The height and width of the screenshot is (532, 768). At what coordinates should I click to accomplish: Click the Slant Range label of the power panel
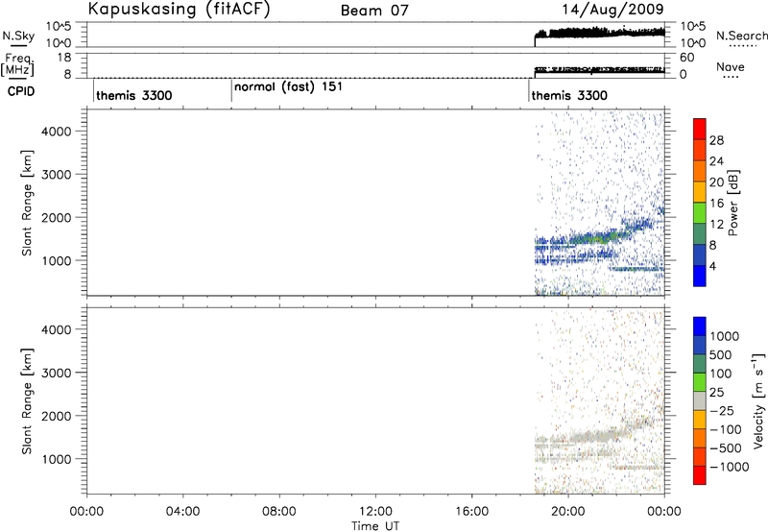click(27, 203)
